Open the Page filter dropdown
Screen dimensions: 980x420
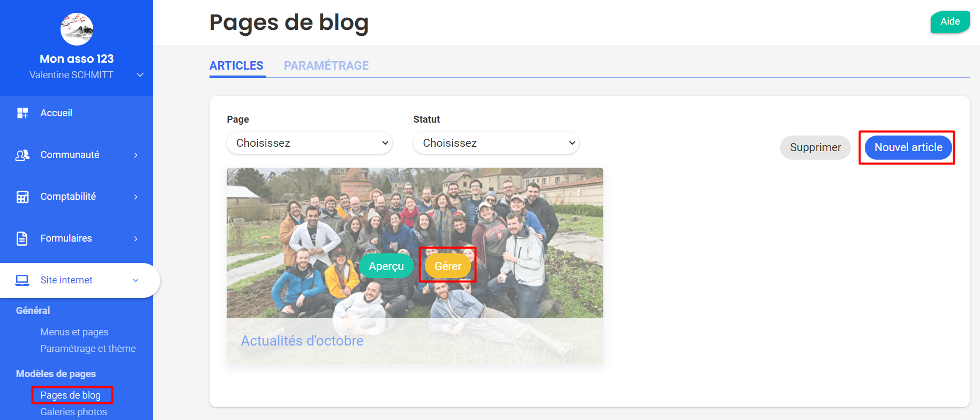click(x=310, y=143)
